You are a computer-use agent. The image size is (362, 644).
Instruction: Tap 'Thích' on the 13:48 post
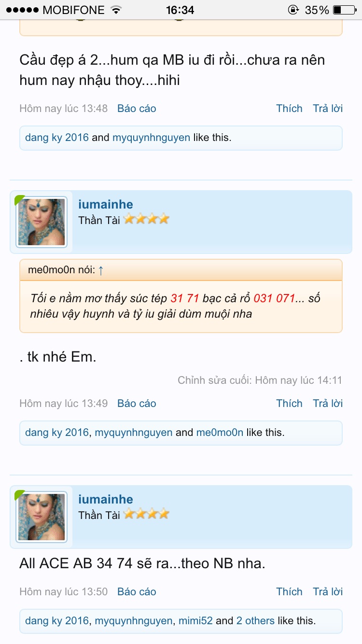tap(289, 109)
